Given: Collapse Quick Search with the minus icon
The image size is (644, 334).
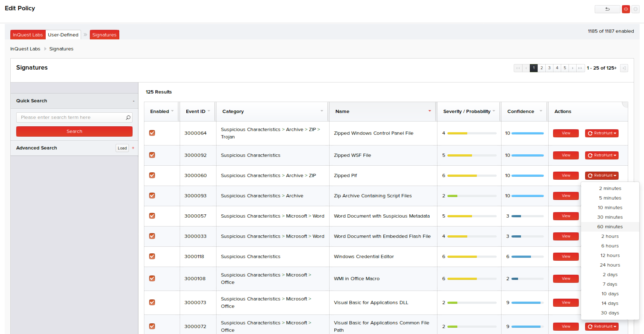Looking at the screenshot, I should (133, 101).
